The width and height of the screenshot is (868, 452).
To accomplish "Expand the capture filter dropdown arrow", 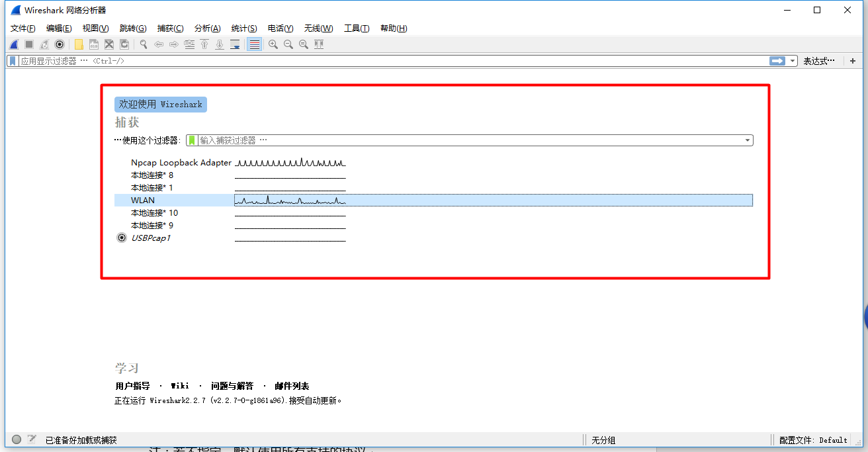I will (x=748, y=140).
